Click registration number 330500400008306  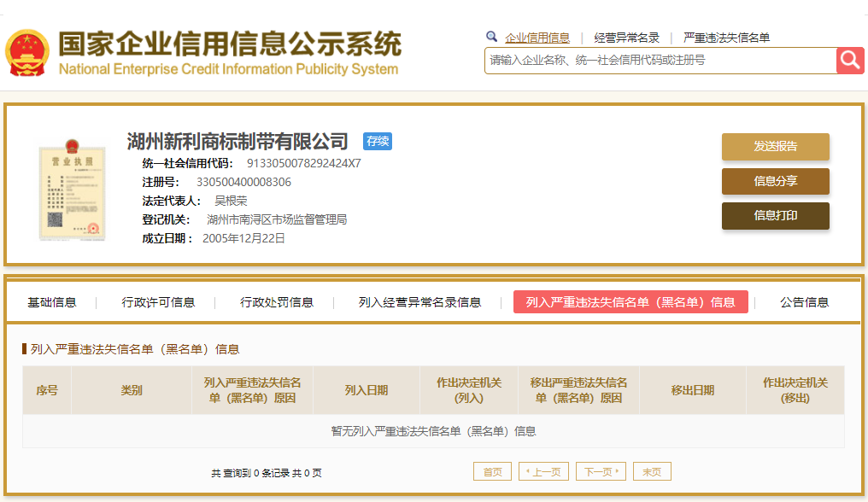point(243,182)
